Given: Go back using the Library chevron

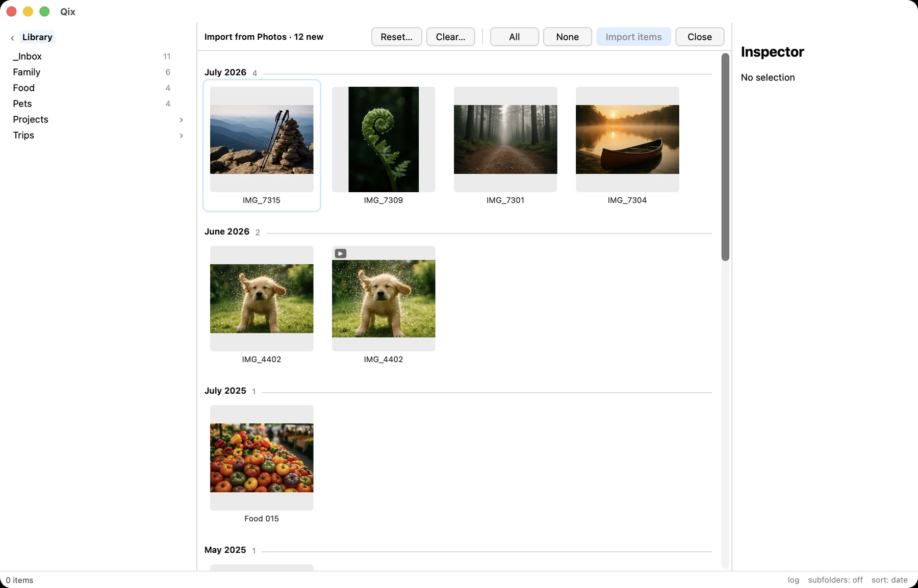Looking at the screenshot, I should coord(12,38).
